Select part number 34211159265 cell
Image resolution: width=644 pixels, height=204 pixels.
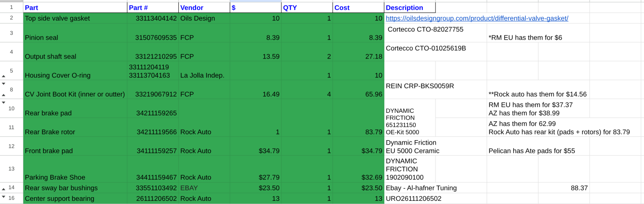coord(153,108)
